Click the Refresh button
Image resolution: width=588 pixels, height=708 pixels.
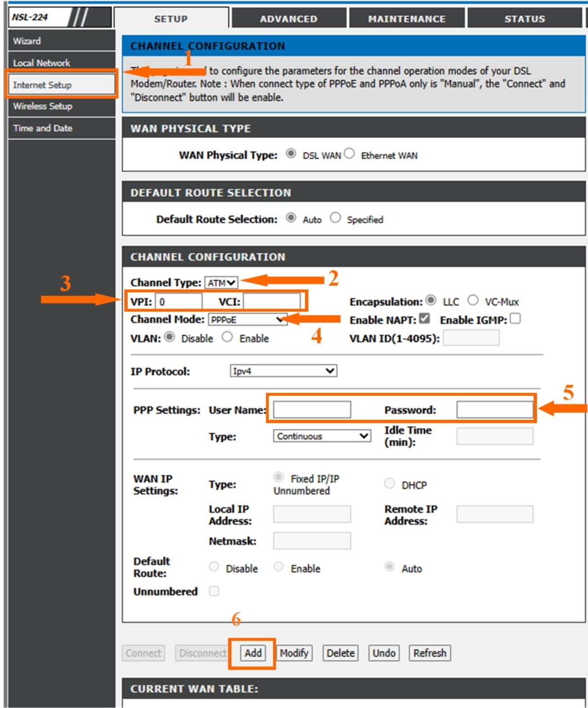tap(429, 653)
